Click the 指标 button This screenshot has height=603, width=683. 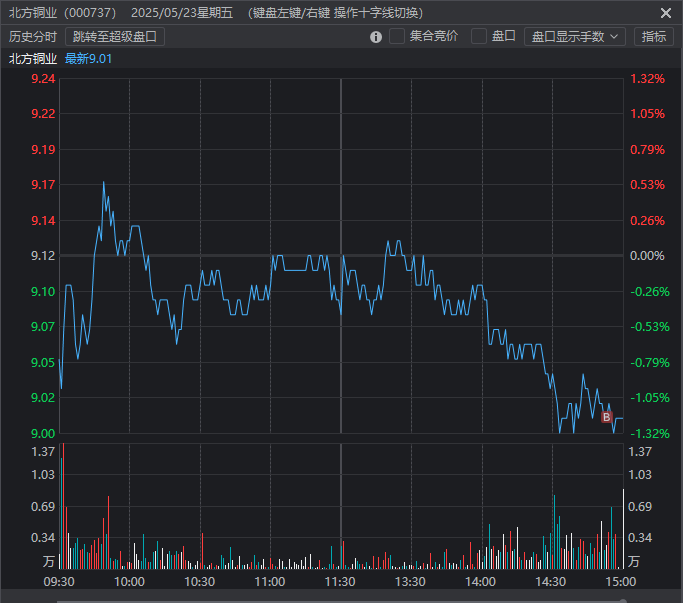tap(653, 36)
